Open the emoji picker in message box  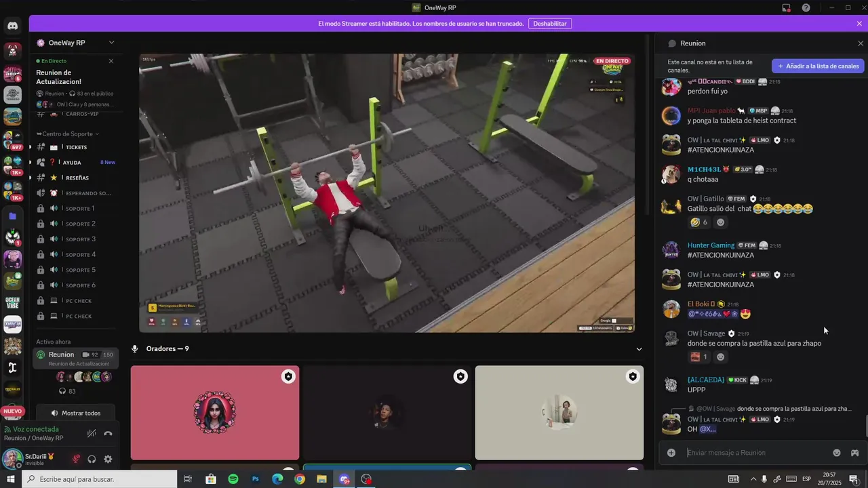(x=837, y=453)
